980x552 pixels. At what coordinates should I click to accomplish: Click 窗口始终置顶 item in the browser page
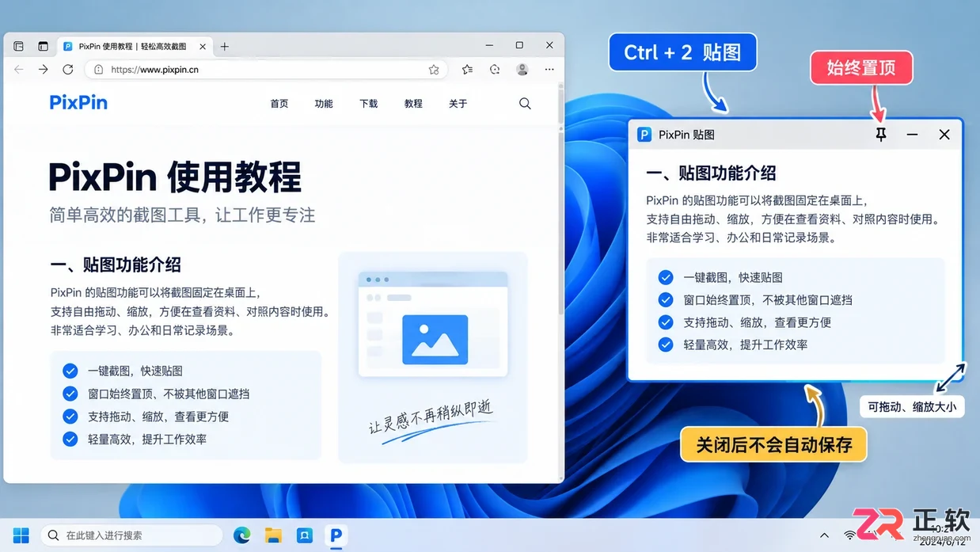[x=169, y=394]
